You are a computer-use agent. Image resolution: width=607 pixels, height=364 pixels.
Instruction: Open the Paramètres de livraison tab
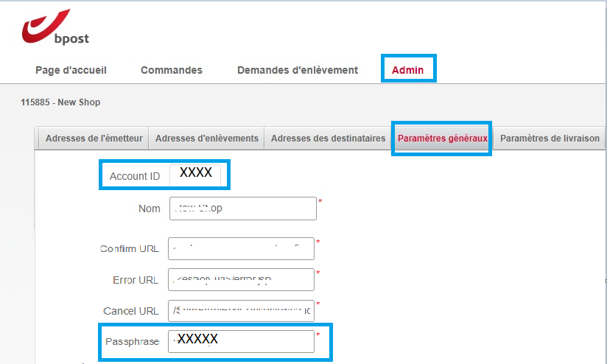550,139
